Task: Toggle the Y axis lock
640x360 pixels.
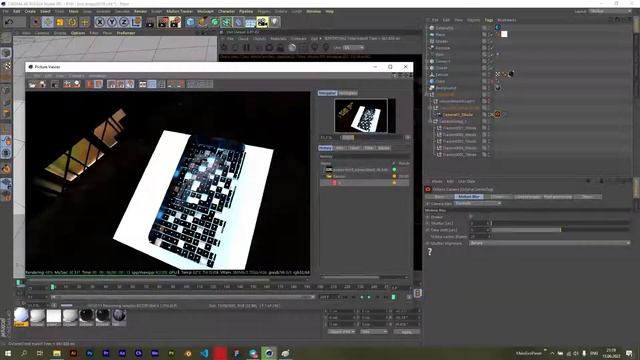Action: click(112, 22)
